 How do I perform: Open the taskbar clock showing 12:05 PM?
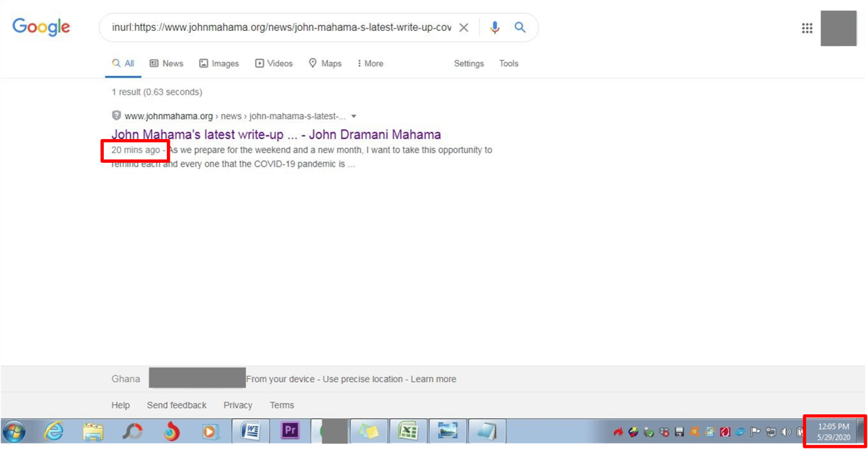pos(833,431)
